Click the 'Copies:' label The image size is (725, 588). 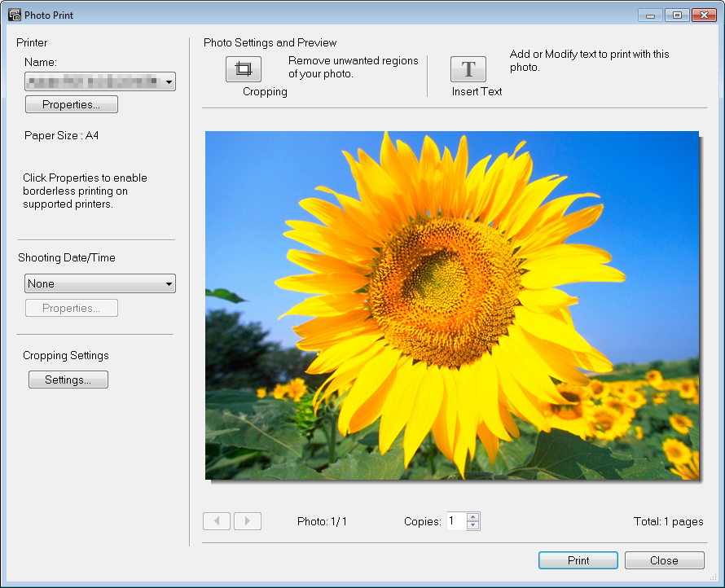(423, 521)
